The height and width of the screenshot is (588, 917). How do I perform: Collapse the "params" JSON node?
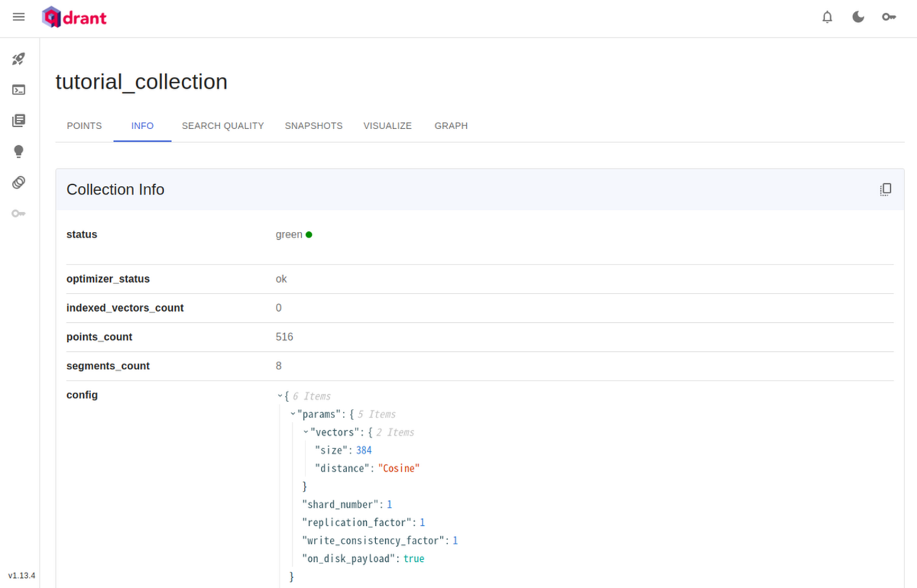pos(293,415)
